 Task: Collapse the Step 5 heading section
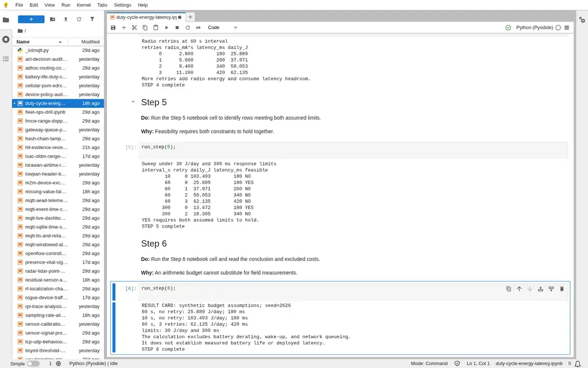[133, 102]
